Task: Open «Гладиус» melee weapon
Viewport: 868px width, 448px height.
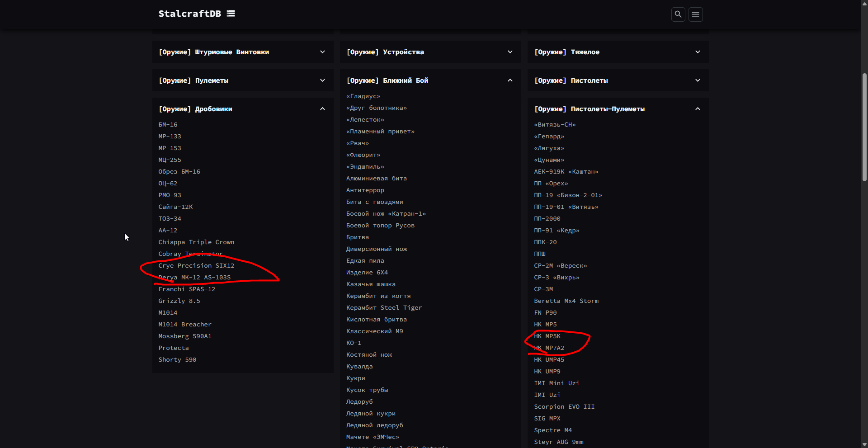Action: pos(363,96)
